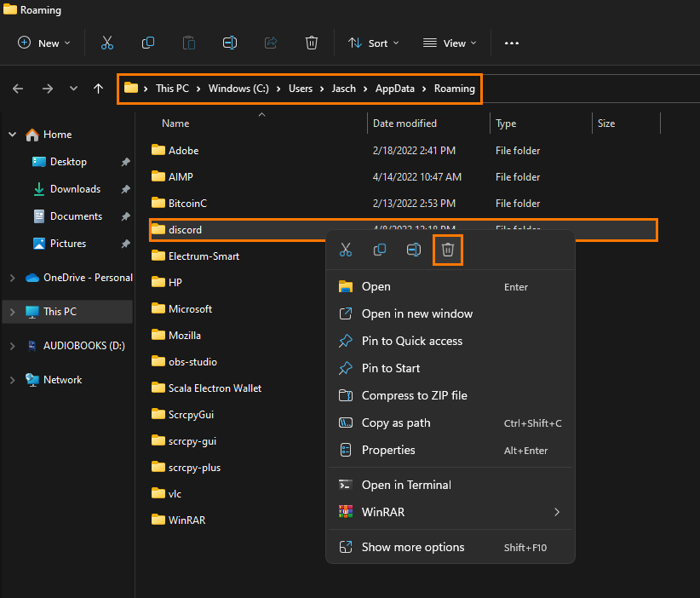Click the Users breadcrumb segment
The height and width of the screenshot is (598, 700).
[x=301, y=89]
